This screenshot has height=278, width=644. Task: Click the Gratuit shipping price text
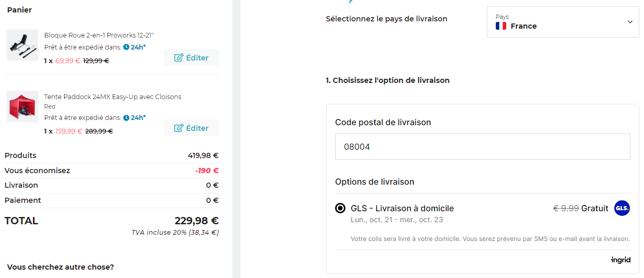594,208
